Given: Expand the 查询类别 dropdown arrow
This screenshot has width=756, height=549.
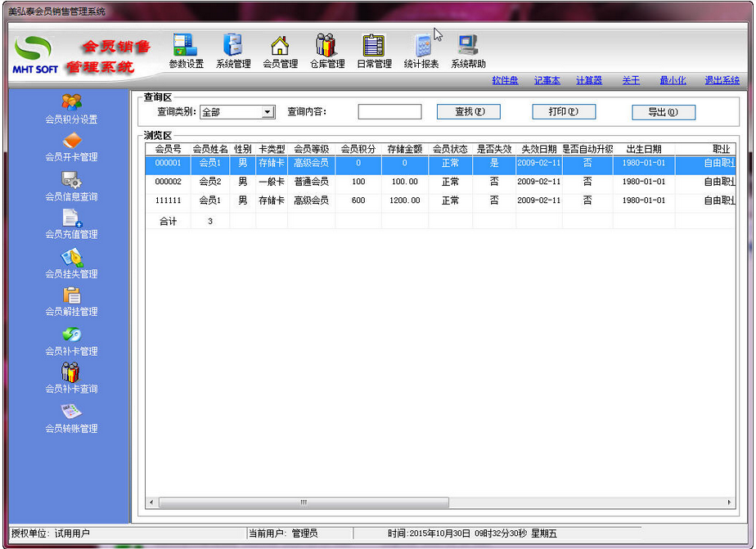Looking at the screenshot, I should 268,112.
